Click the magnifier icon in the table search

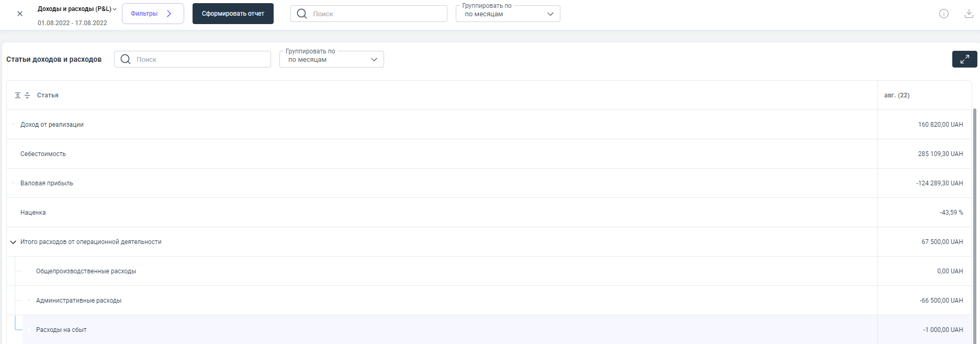126,59
